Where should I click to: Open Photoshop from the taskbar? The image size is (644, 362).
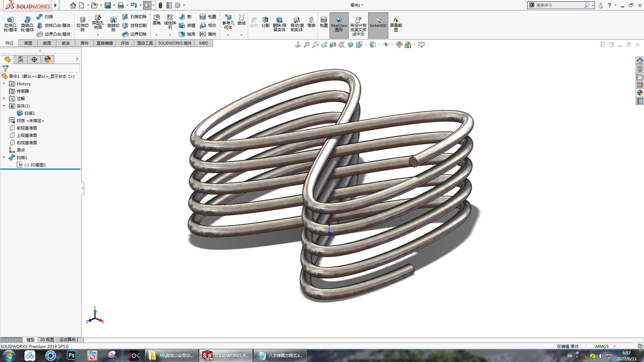71,355
